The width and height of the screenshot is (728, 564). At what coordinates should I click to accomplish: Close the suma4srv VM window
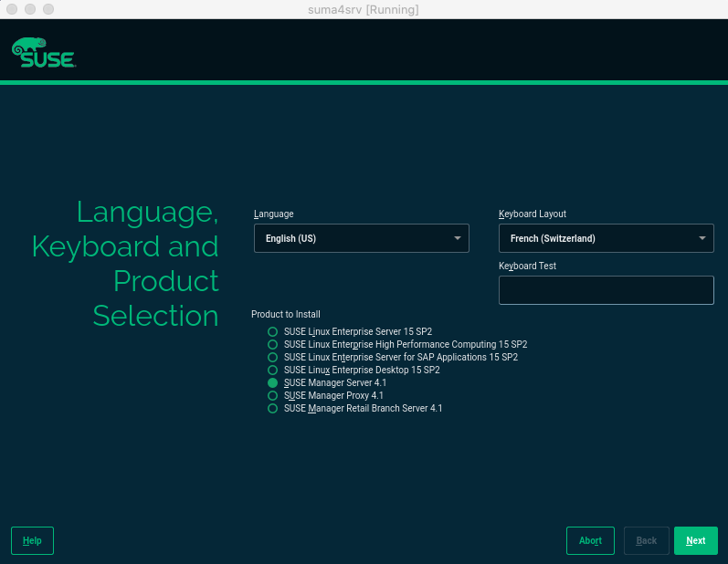[12, 9]
